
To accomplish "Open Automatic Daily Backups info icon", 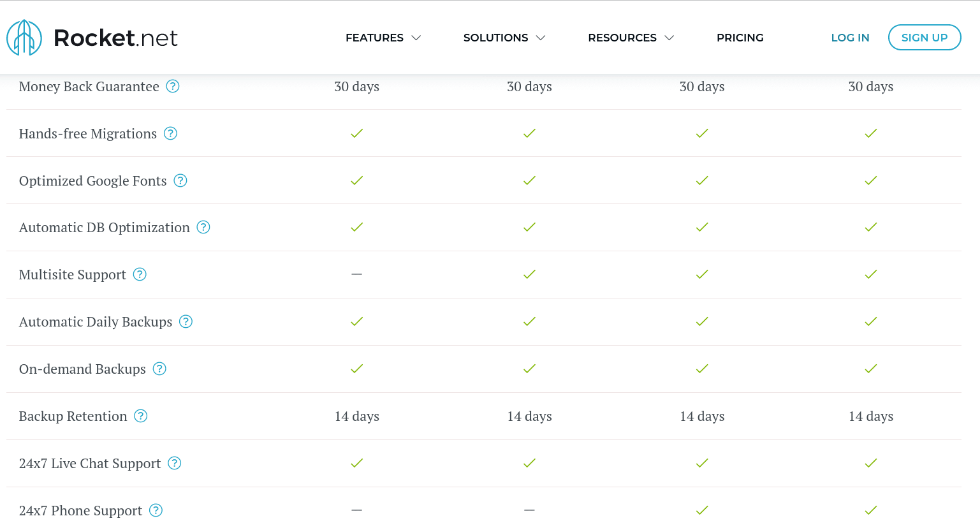I will tap(186, 321).
